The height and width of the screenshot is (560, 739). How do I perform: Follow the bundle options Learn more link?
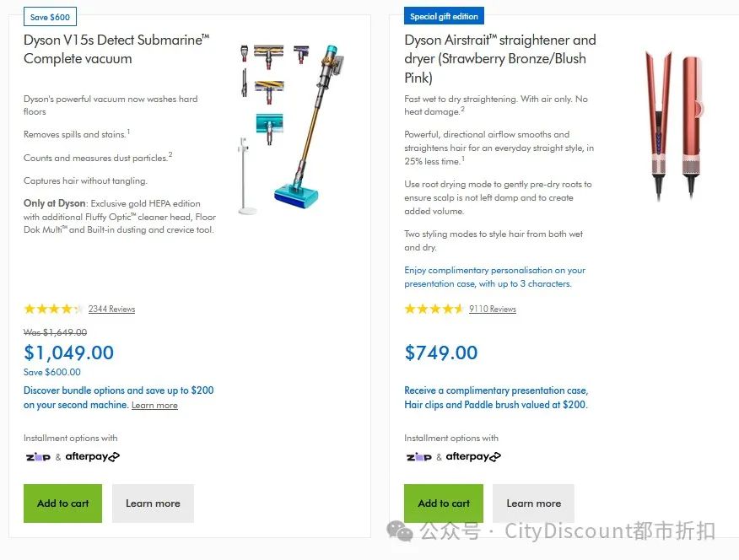click(154, 406)
